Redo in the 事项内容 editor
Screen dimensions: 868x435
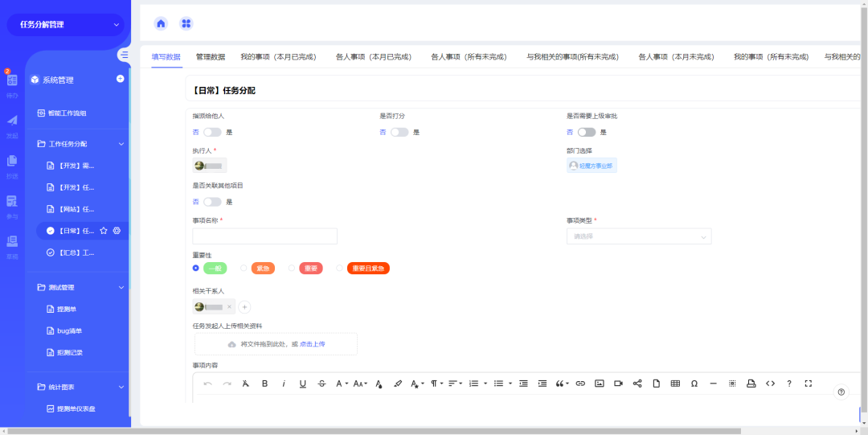[x=227, y=384]
